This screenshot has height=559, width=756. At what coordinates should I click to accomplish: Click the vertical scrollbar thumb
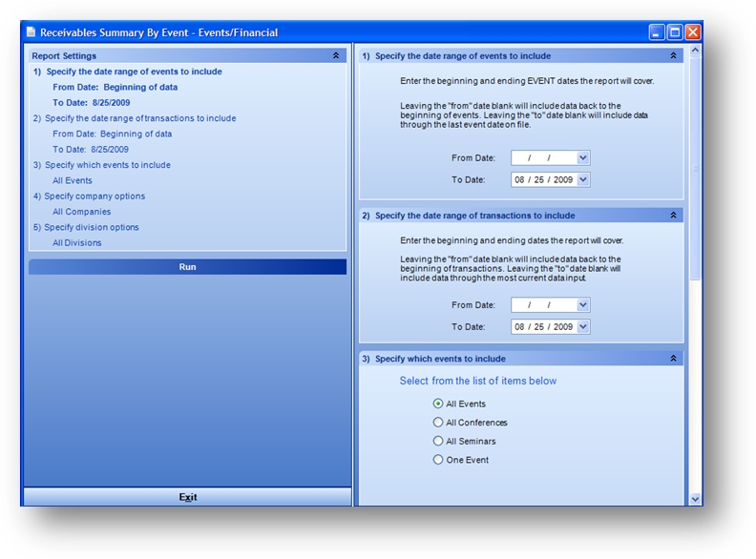(695, 168)
